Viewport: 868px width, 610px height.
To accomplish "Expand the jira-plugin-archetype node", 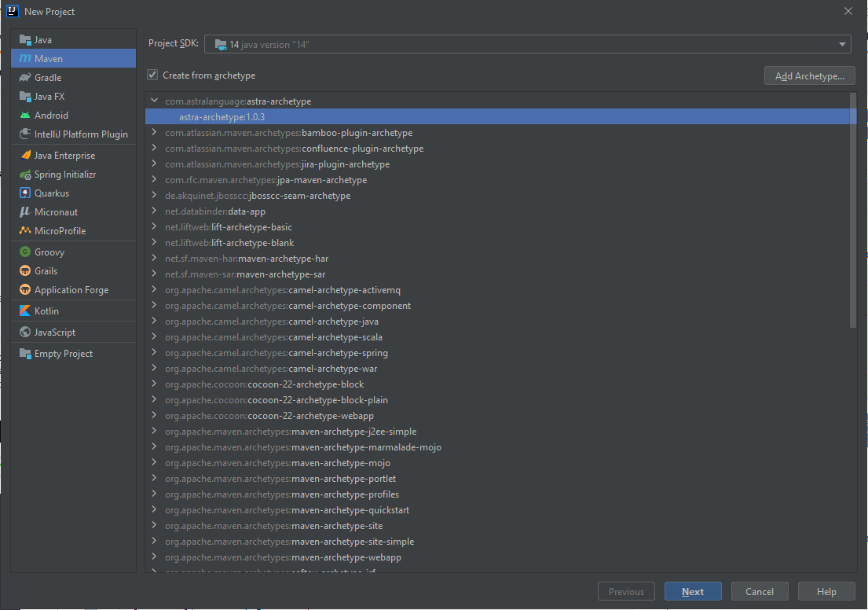I will 155,164.
